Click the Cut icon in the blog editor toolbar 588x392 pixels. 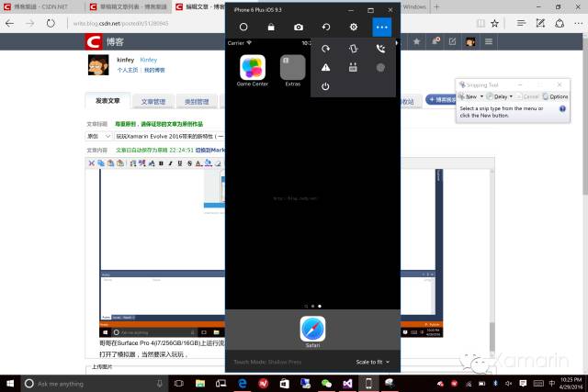tap(91, 163)
